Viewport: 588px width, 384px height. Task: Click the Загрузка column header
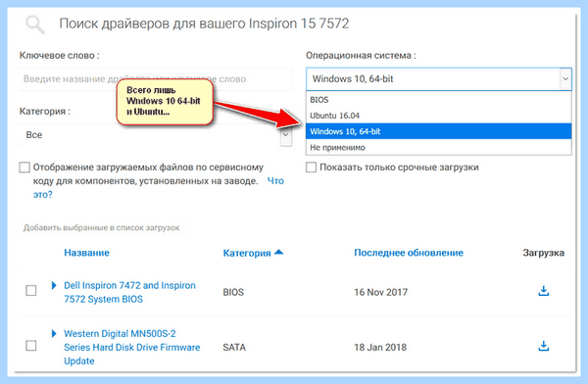[543, 253]
